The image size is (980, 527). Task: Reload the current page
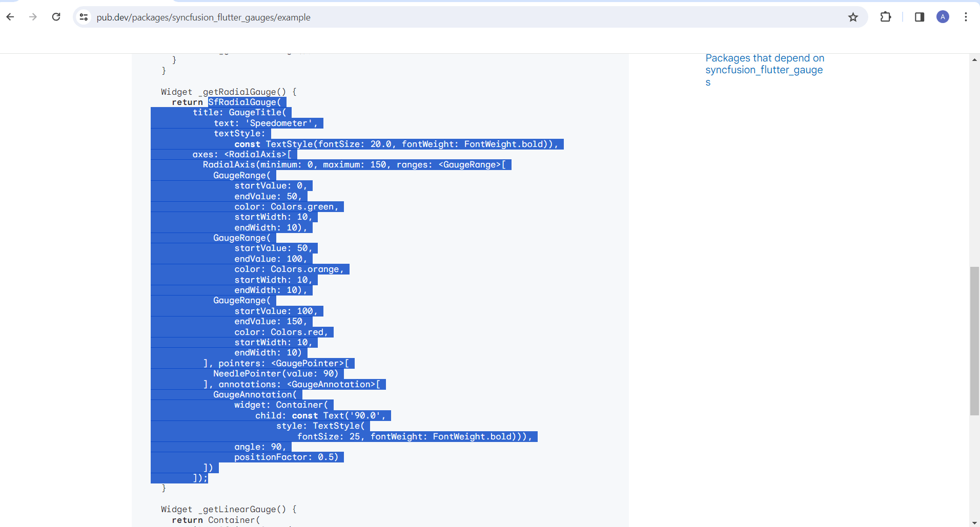(x=56, y=17)
